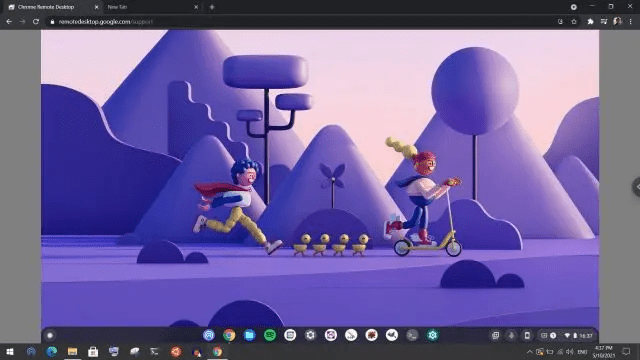Launch Spotify from the ChromeOS shelf
The image size is (640, 360).
pyautogui.click(x=270, y=335)
